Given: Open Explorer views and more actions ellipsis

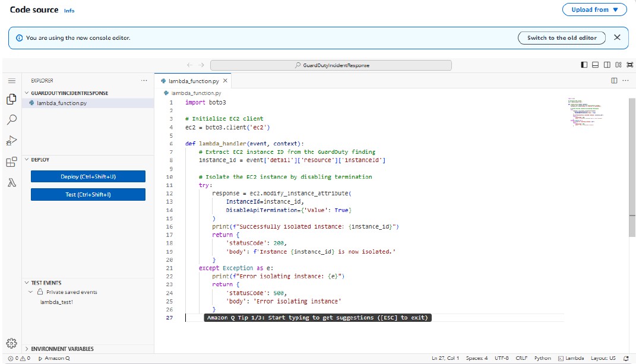Looking at the screenshot, I should 144,80.
